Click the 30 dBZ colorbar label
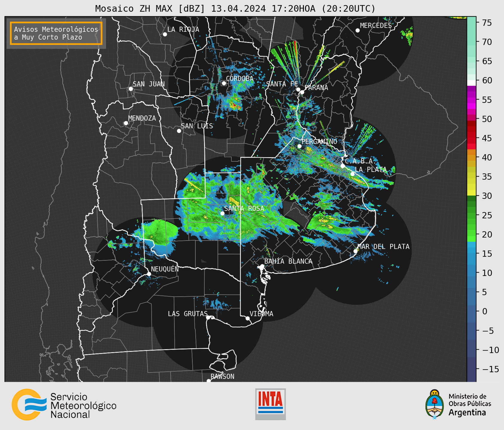504x430 pixels. pyautogui.click(x=487, y=196)
